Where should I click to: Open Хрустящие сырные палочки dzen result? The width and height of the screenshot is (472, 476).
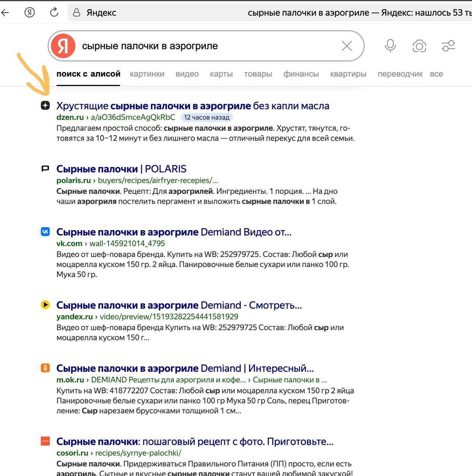(193, 106)
